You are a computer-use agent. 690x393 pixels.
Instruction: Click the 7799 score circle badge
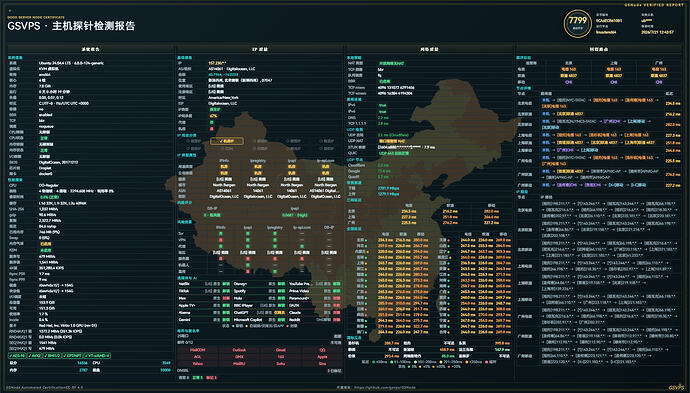tap(577, 23)
